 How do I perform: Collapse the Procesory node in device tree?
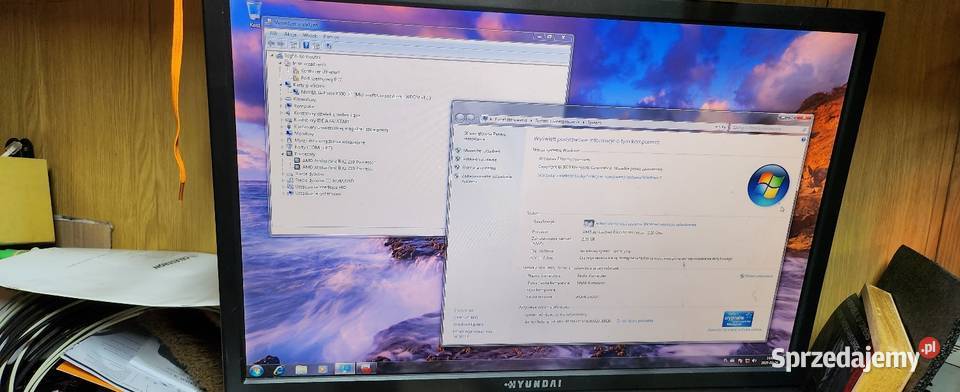point(283,154)
